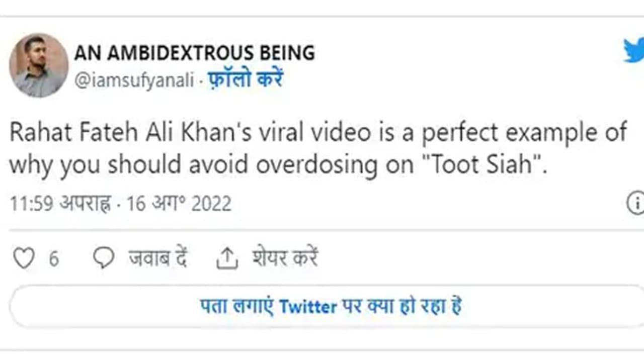The height and width of the screenshot is (363, 644).
Task: Open the author's profile picture
Action: [38, 65]
